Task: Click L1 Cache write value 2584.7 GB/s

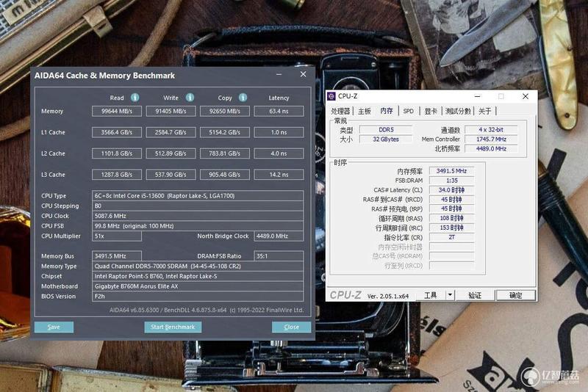Action: (171, 132)
